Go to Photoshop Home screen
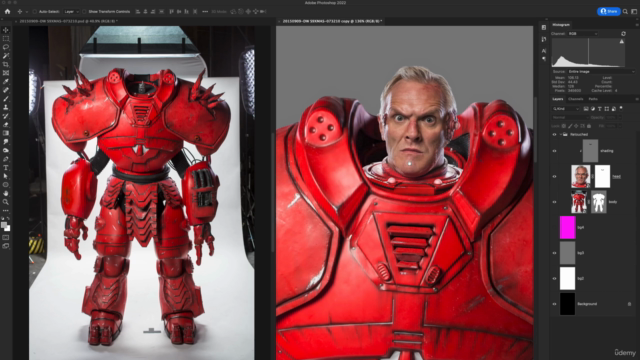Viewport: 640px width, 360px height. [7, 12]
